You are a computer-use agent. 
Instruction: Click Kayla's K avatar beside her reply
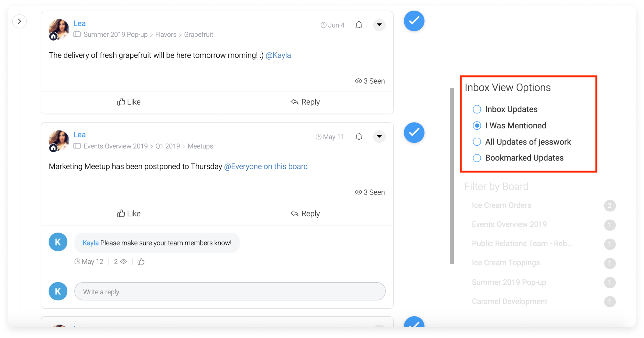tap(58, 242)
